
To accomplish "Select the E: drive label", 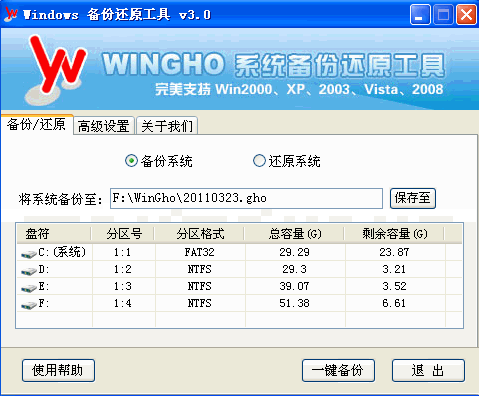I will tap(44, 286).
